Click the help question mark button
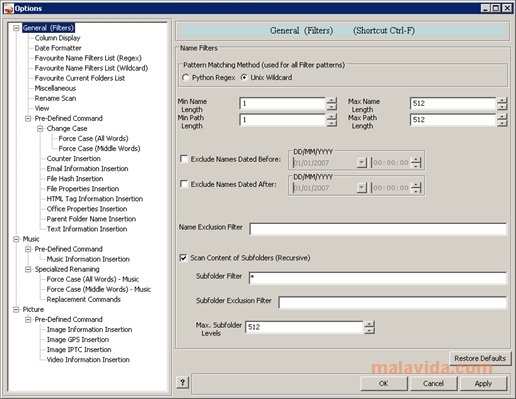This screenshot has width=516, height=399. click(182, 382)
